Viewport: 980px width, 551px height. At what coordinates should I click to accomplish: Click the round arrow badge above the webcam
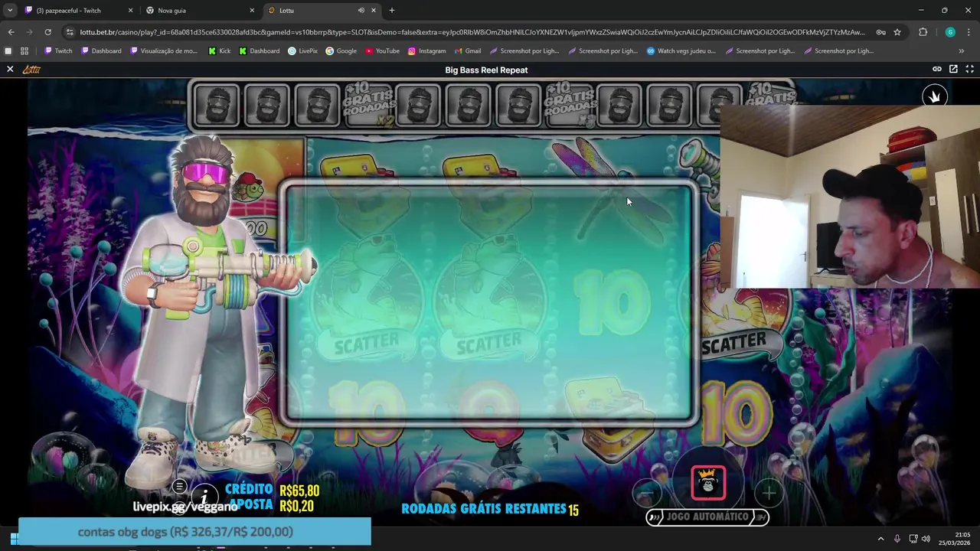[x=934, y=96]
